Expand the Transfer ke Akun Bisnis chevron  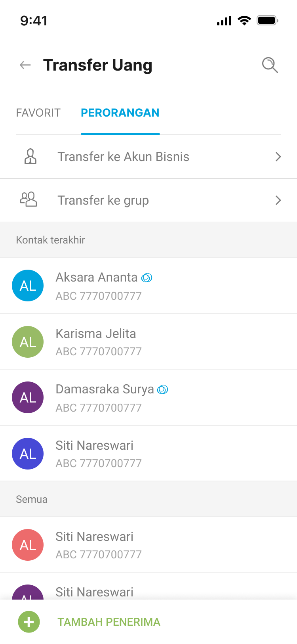coord(278,157)
